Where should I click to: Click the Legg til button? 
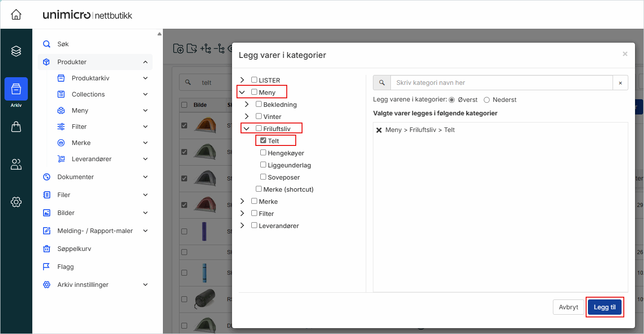605,307
